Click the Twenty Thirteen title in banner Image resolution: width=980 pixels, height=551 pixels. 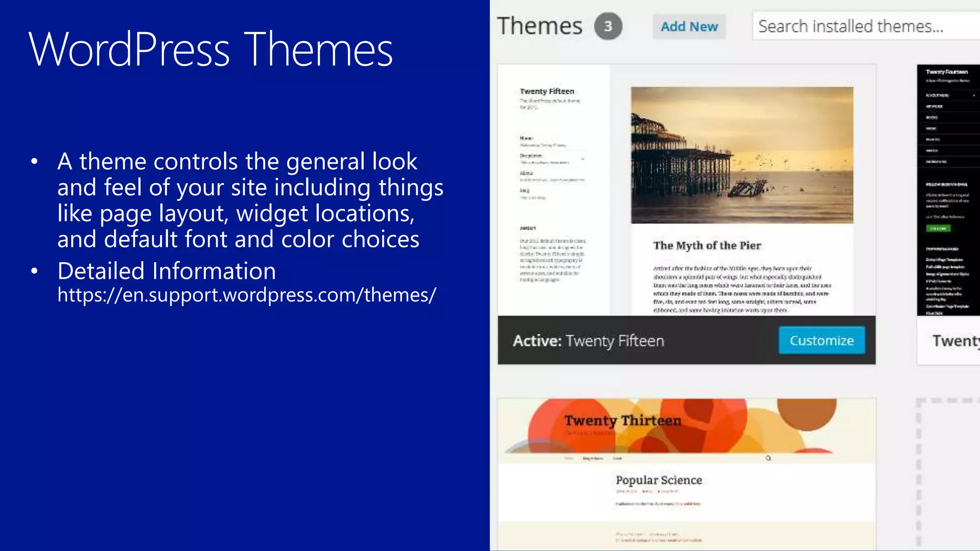622,421
